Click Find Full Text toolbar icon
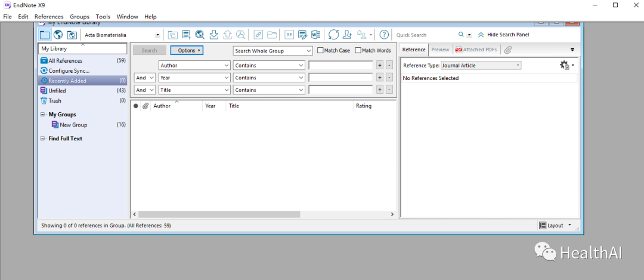 point(241,35)
